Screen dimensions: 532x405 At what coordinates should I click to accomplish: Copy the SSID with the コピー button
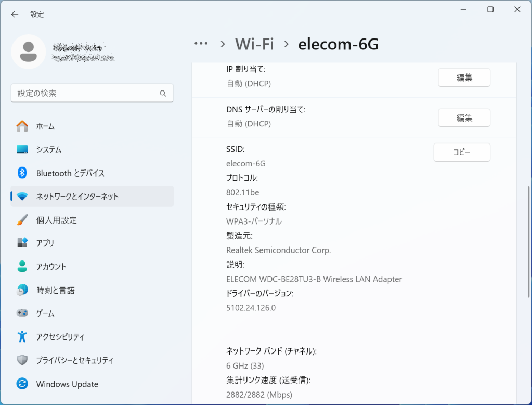(461, 152)
